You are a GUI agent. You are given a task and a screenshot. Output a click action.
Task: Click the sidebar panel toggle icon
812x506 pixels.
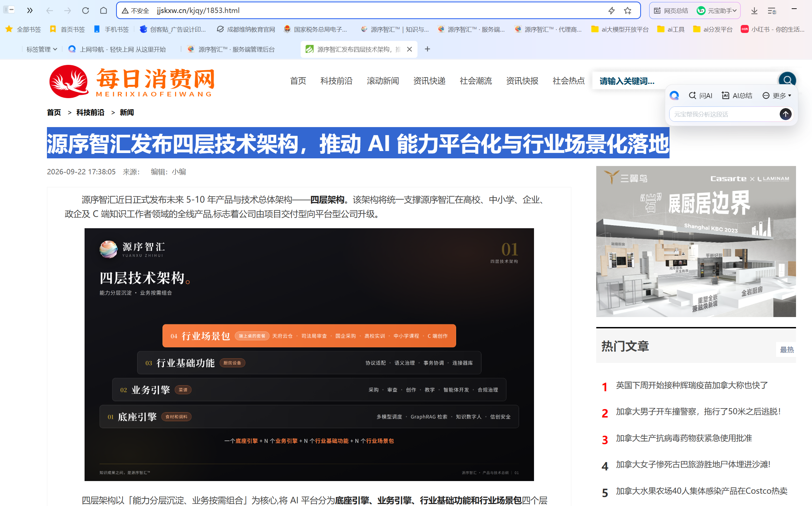[x=9, y=10]
